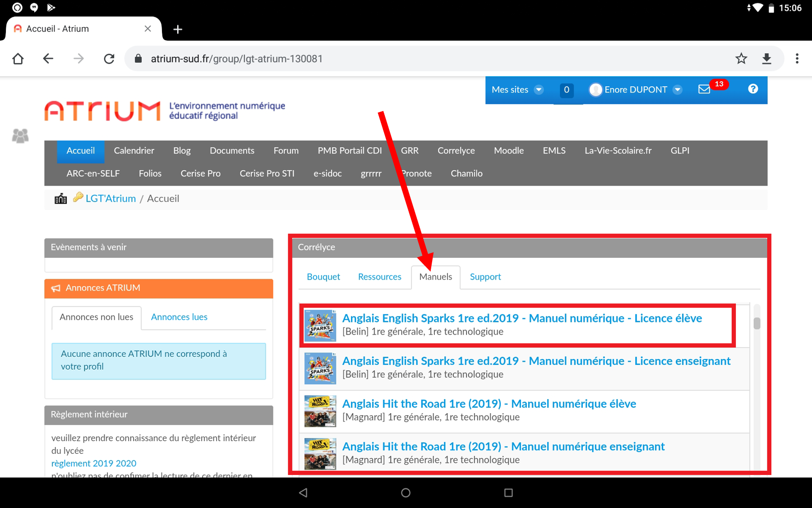Open the Cerise Pro menu item
The width and height of the screenshot is (812, 508).
coord(200,174)
